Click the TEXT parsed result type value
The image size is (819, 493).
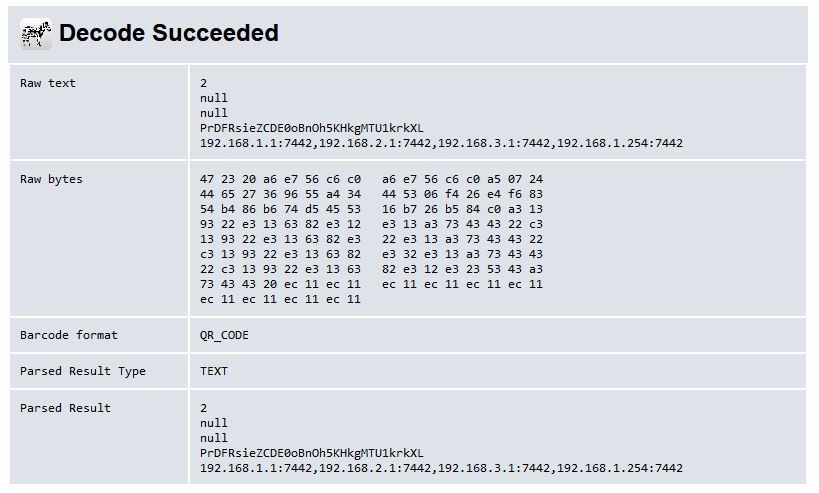coord(214,371)
